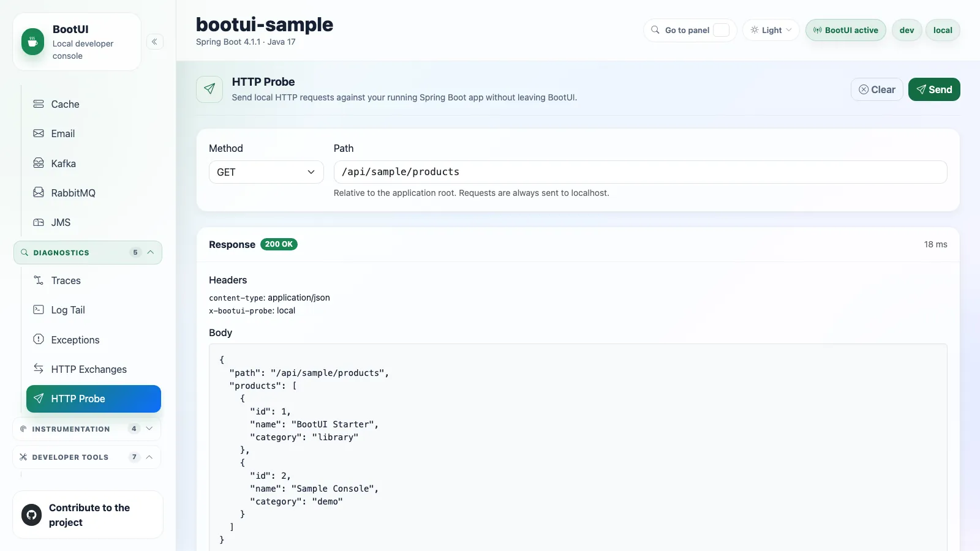Collapse the Developer Tools section
This screenshot has width=980, height=551.
(87, 457)
